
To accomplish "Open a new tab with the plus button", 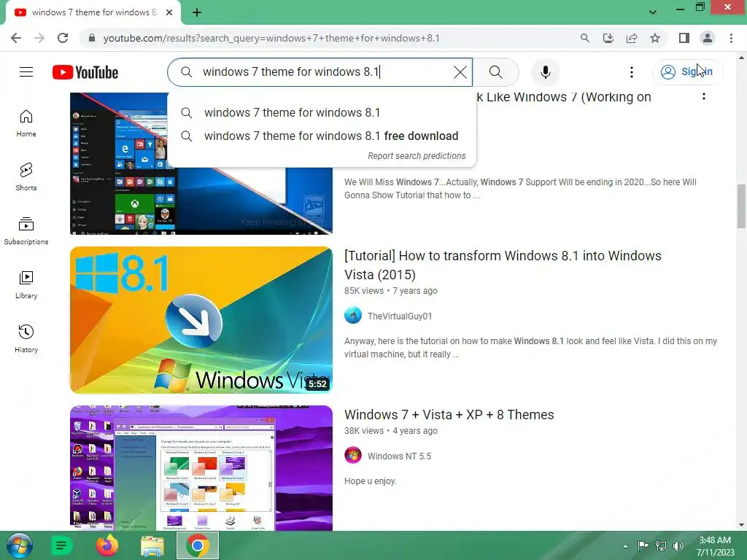I will [197, 12].
